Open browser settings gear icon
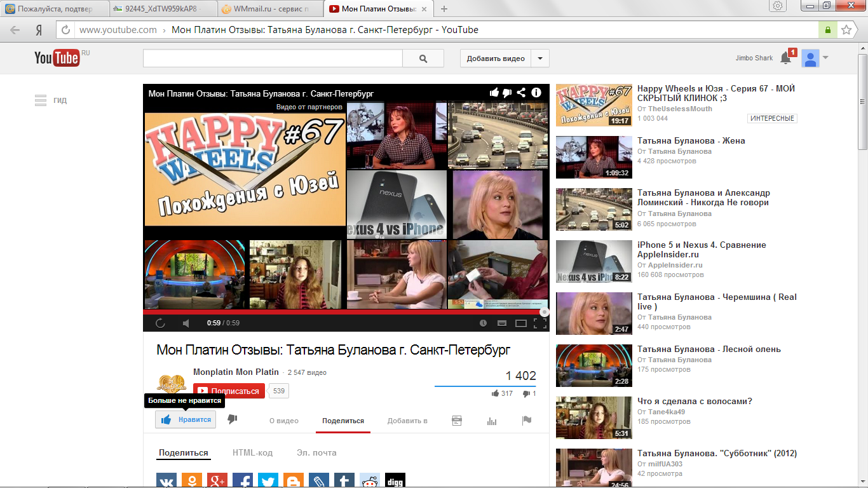868x488 pixels. tap(778, 6)
